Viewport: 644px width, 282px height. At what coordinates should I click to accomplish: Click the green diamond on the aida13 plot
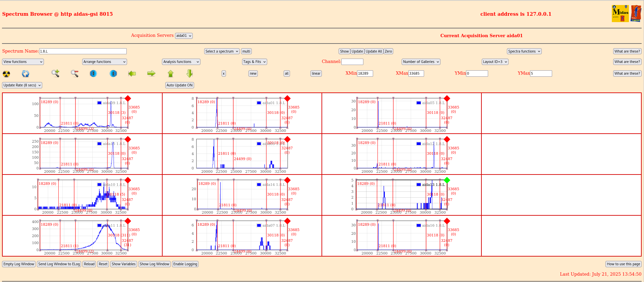(447, 180)
